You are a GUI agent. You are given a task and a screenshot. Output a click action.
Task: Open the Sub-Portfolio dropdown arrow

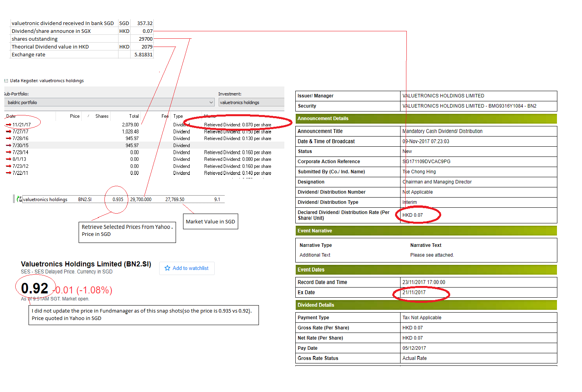tap(211, 102)
